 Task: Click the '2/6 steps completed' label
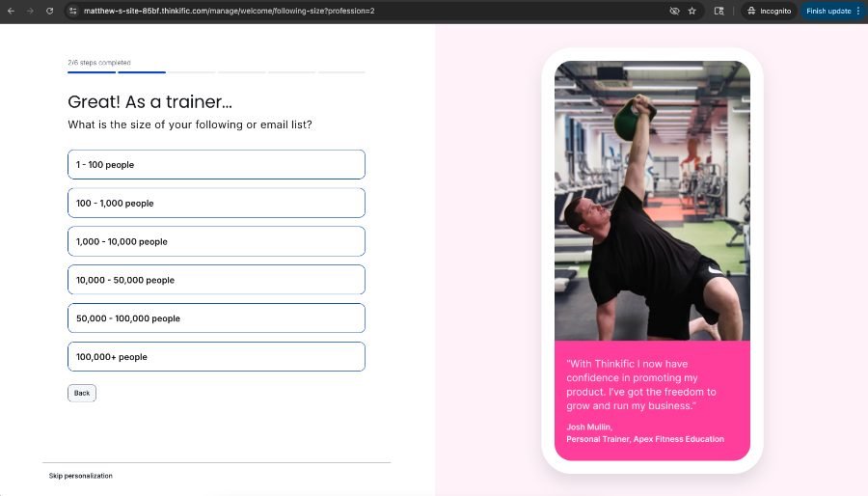point(99,63)
